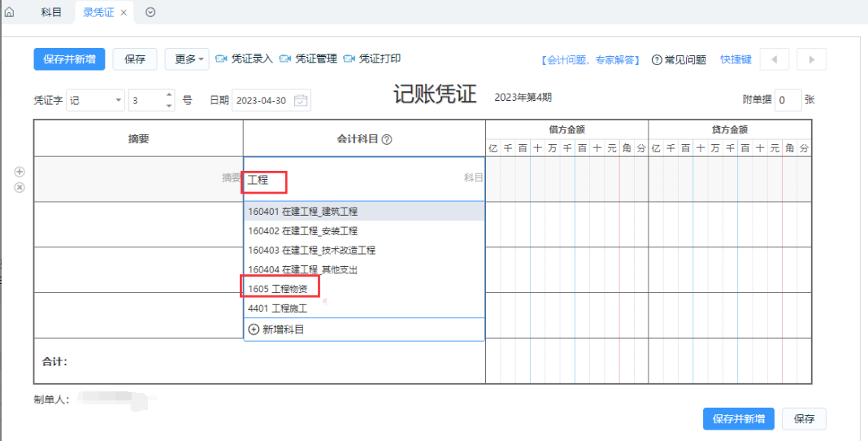Click the 附单据 count input field
The width and height of the screenshot is (868, 441).
coord(787,101)
